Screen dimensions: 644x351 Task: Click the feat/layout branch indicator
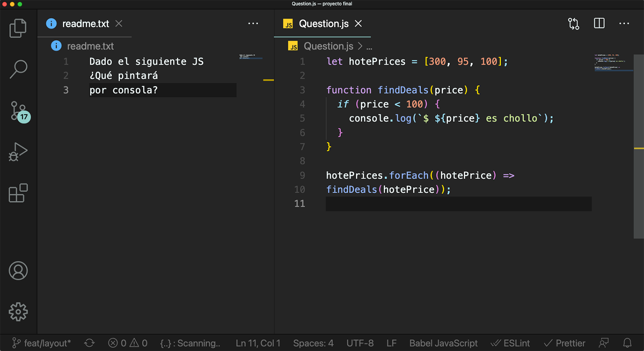click(42, 343)
